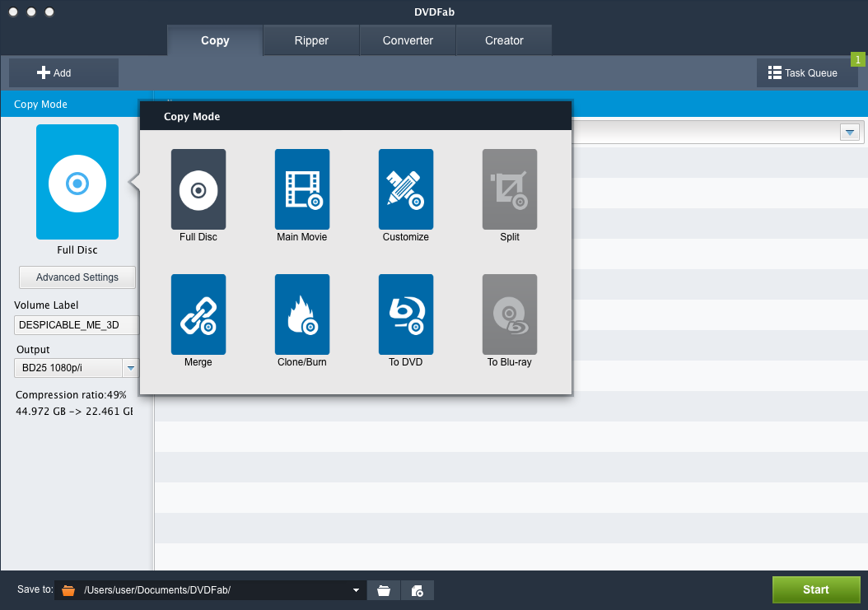This screenshot has width=868, height=610.
Task: Click the large Full Disc mode thumbnail in sidebar
Action: pyautogui.click(x=77, y=182)
